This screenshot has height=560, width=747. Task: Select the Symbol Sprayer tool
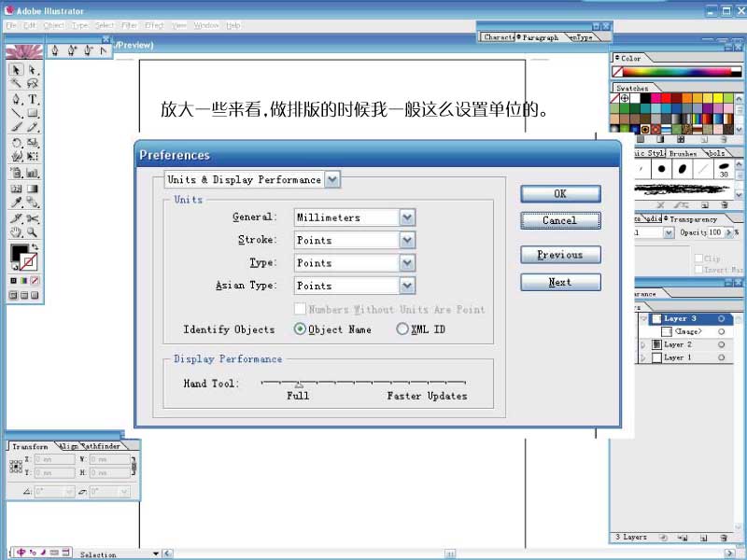click(x=16, y=173)
